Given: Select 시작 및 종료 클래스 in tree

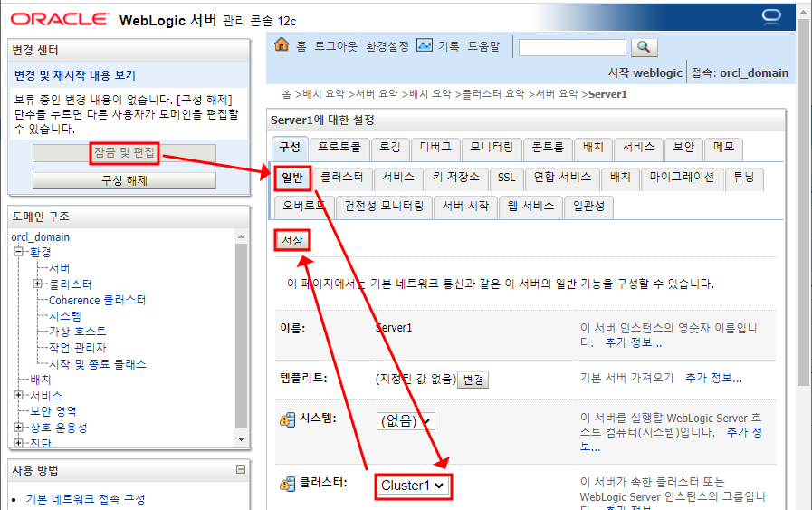Looking at the screenshot, I should (98, 364).
